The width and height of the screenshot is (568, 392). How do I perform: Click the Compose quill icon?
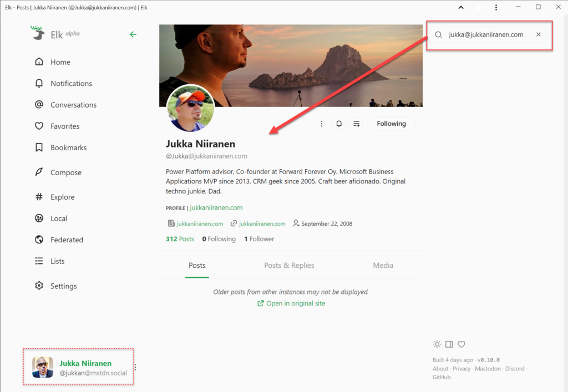click(39, 172)
